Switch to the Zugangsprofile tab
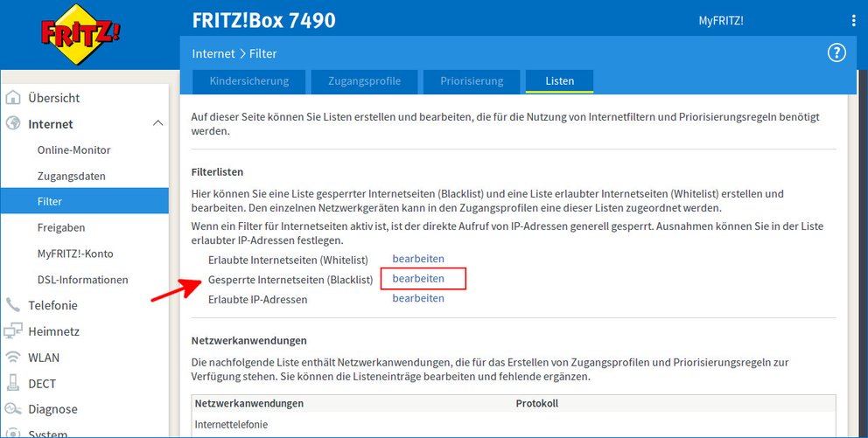Image resolution: width=868 pixels, height=438 pixels. tap(364, 81)
